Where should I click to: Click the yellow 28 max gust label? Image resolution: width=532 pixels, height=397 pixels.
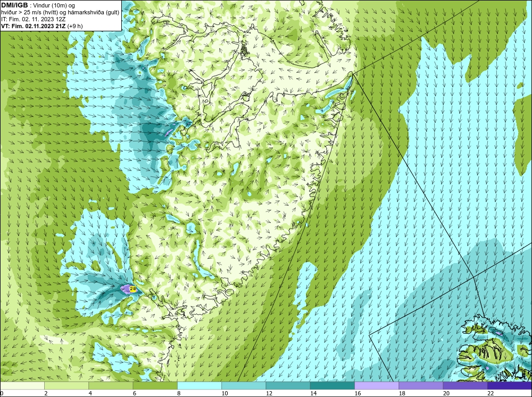tap(133, 289)
